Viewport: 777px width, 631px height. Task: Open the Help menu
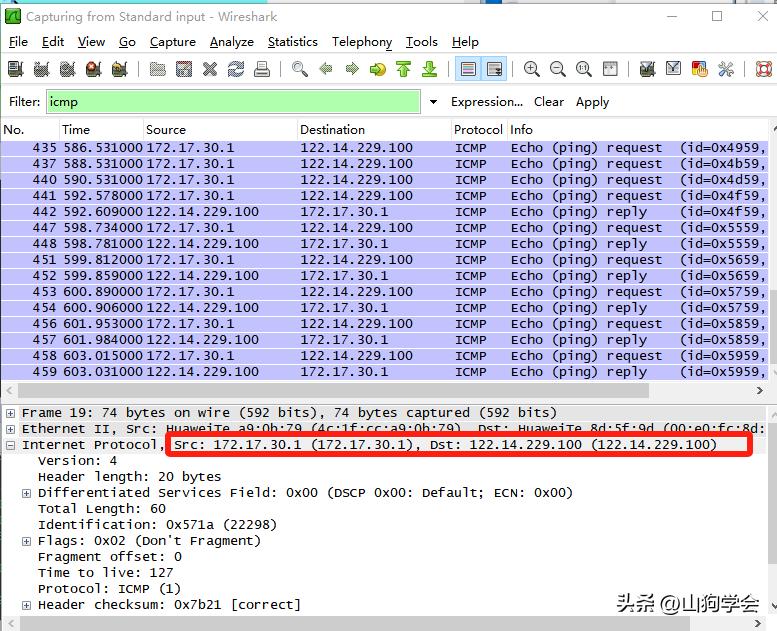point(465,42)
